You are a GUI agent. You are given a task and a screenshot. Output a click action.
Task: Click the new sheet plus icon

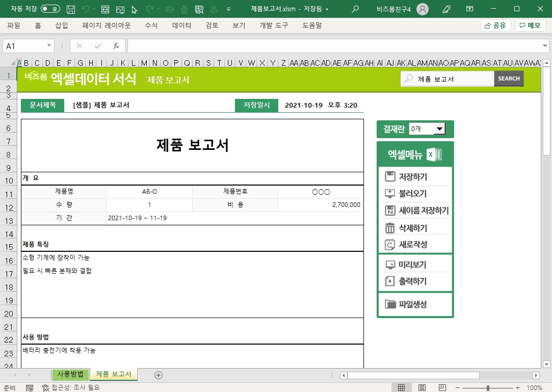tap(159, 375)
